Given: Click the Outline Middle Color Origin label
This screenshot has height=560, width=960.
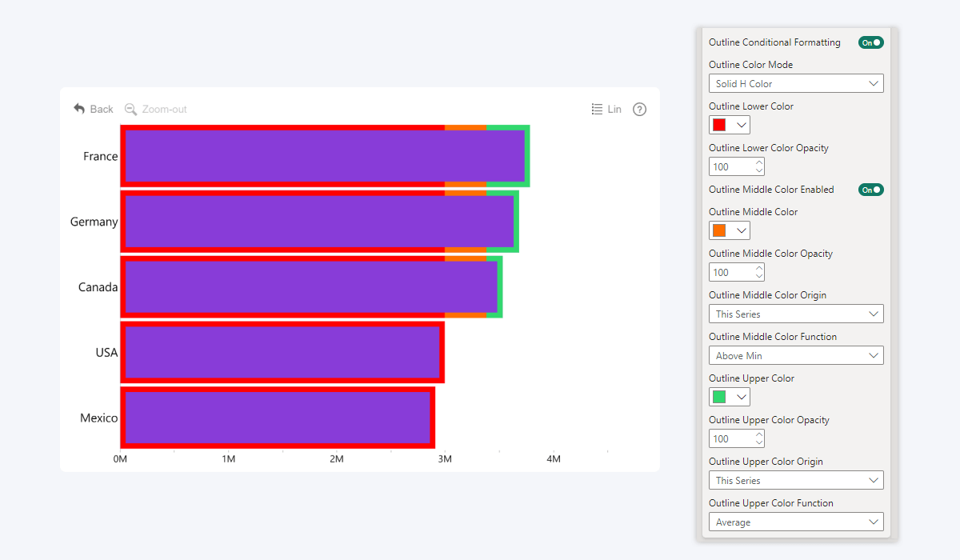Looking at the screenshot, I should click(x=768, y=295).
